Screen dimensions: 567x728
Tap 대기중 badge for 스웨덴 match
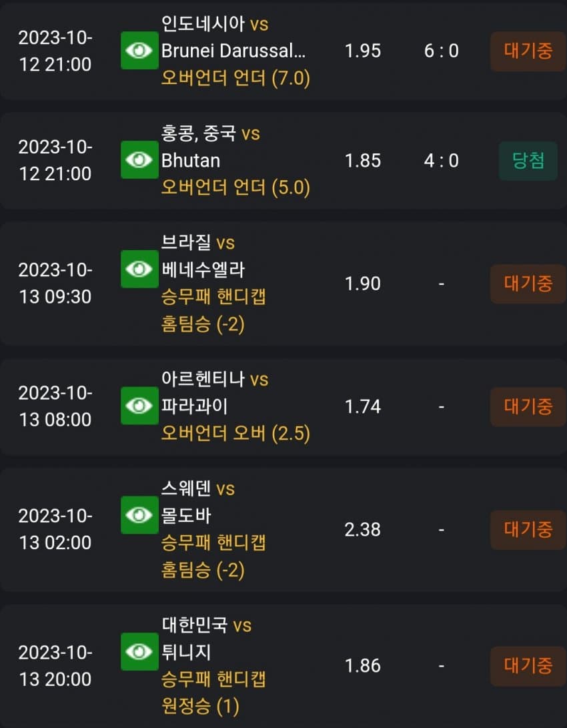pyautogui.click(x=528, y=530)
